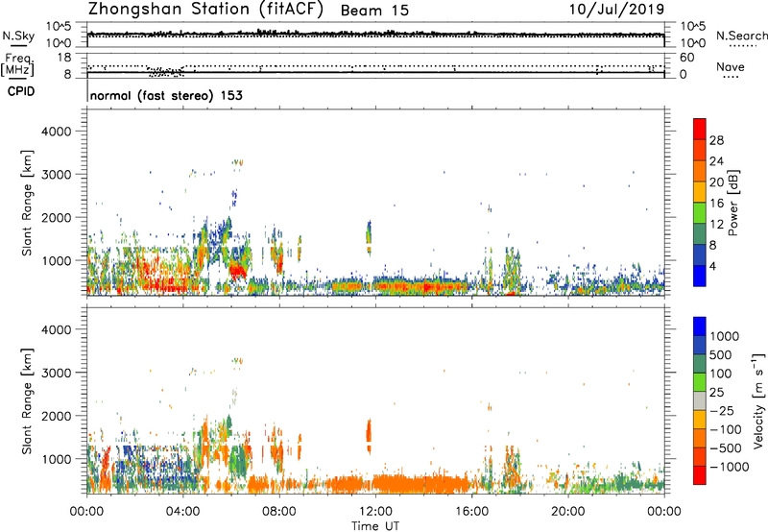This screenshot has width=768, height=532.
Task: Click the '20:00' time axis label
Action: (x=568, y=512)
